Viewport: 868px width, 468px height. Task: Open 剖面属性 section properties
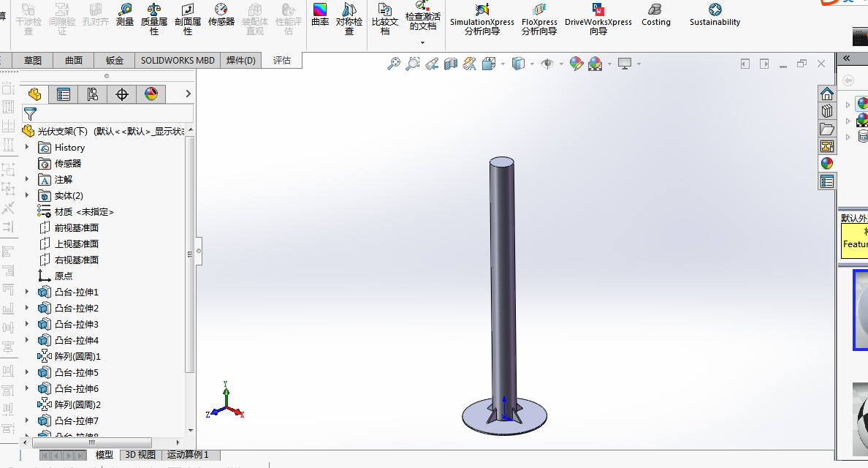188,19
